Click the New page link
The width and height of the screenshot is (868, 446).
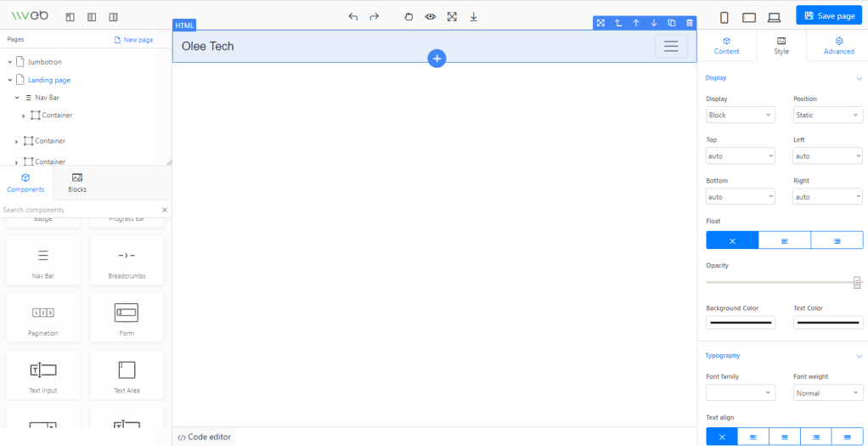pyautogui.click(x=134, y=40)
